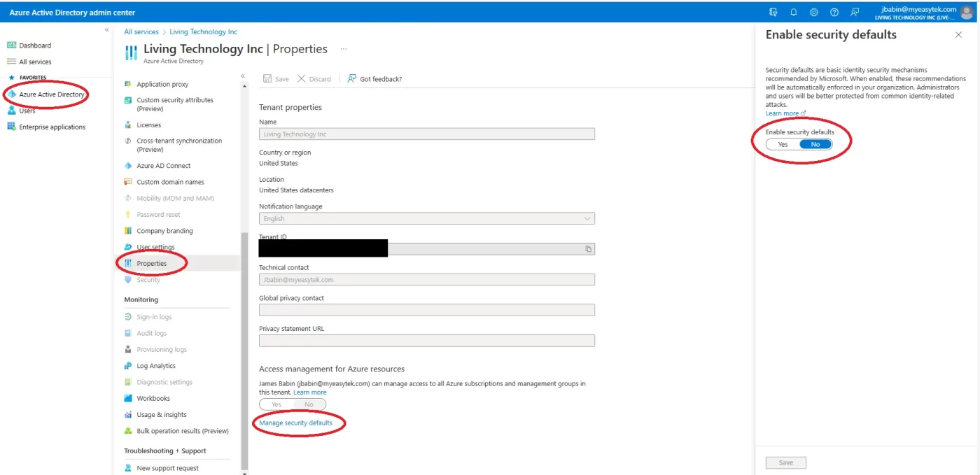Click the Got feedback? toolbar button
The width and height of the screenshot is (980, 475).
[x=374, y=79]
